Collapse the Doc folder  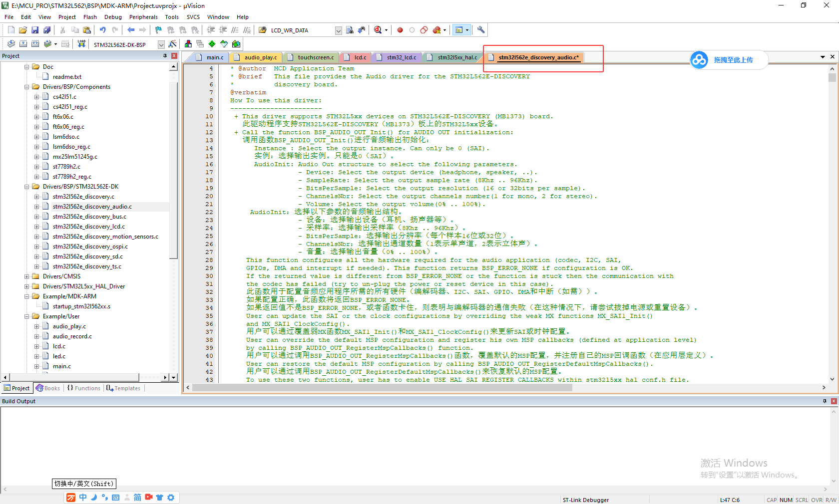click(x=27, y=67)
